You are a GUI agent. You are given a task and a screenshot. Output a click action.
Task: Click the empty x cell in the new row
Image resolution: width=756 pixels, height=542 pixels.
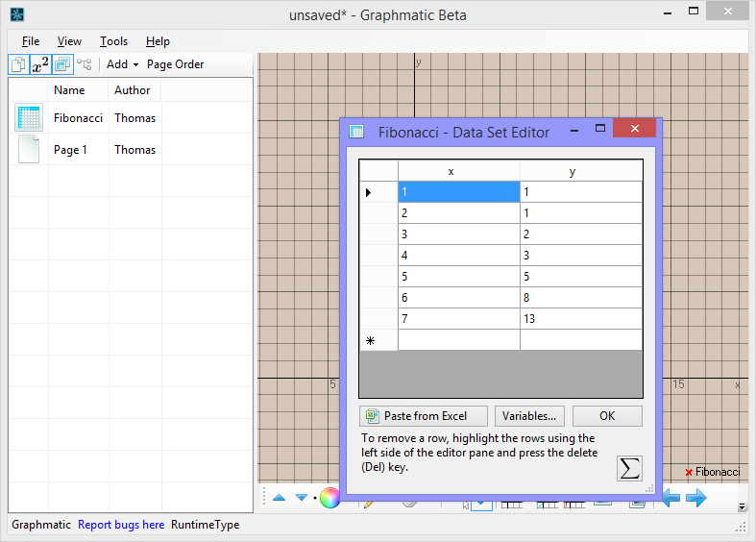pos(459,340)
